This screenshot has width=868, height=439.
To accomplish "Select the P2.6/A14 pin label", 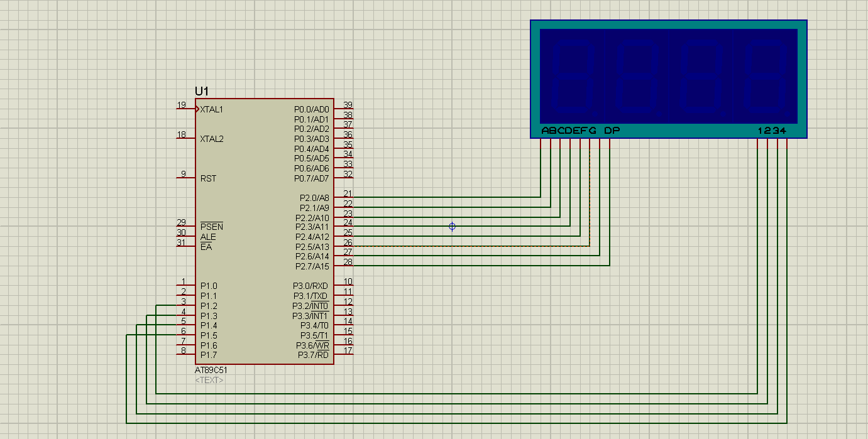I will click(312, 256).
